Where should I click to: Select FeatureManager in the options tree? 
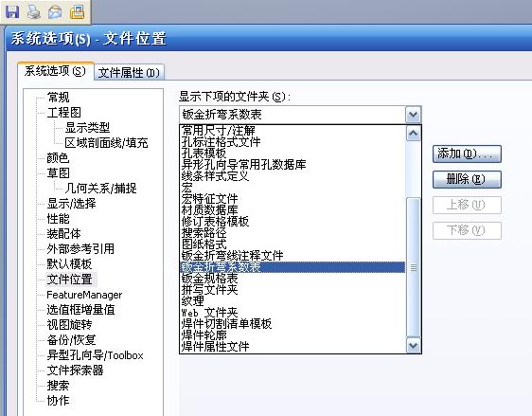(x=84, y=295)
